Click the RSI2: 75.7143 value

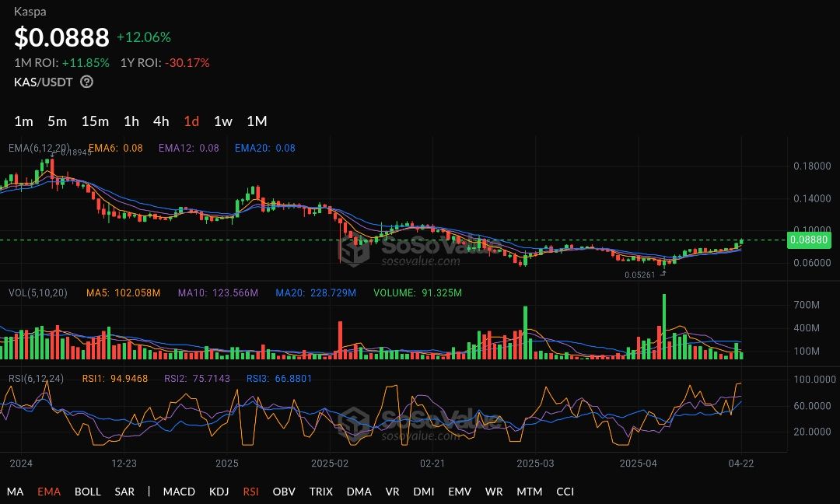(x=197, y=379)
